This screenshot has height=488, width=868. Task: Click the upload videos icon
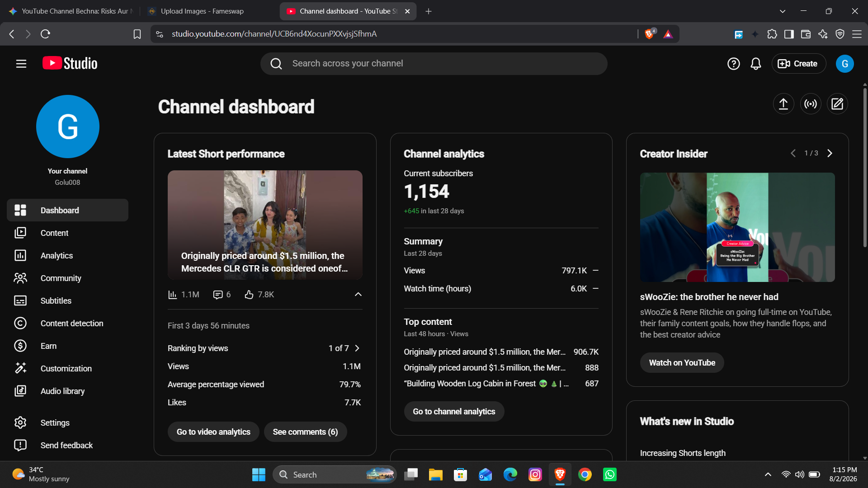[783, 104]
